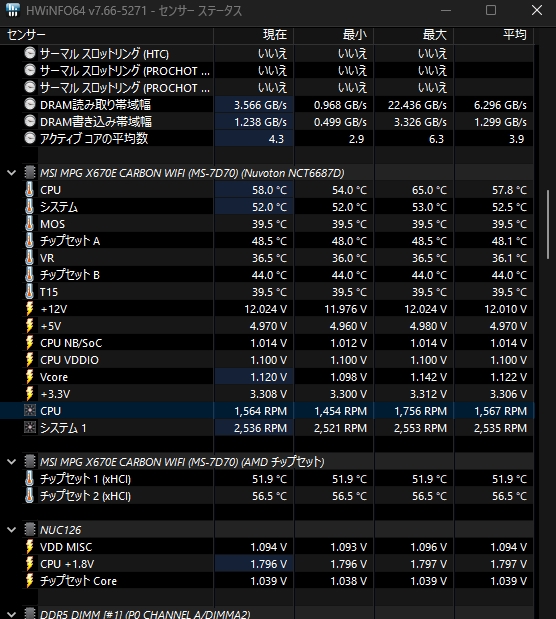Click the lightning bolt icon beside CPU NB/SoC
The width and height of the screenshot is (556, 619).
coord(30,343)
